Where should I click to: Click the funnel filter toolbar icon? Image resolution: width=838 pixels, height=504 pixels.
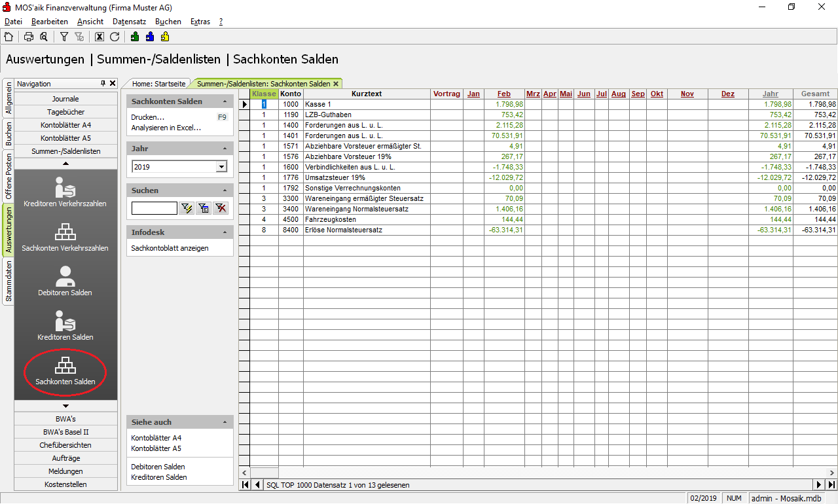[x=64, y=37]
